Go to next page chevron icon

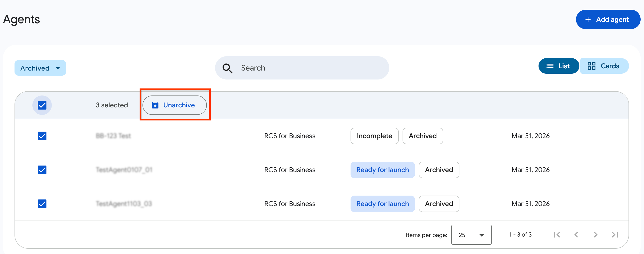pos(595,234)
